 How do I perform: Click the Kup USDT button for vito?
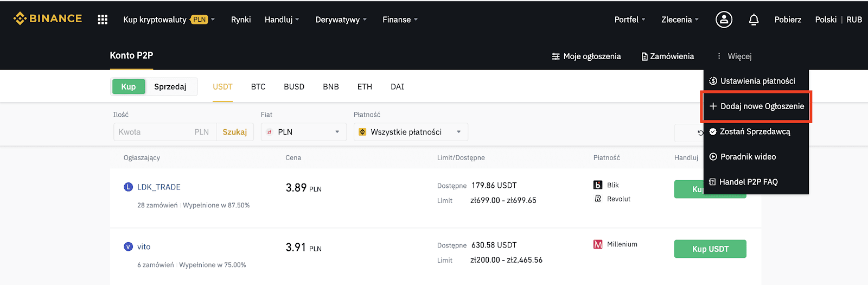pos(710,249)
